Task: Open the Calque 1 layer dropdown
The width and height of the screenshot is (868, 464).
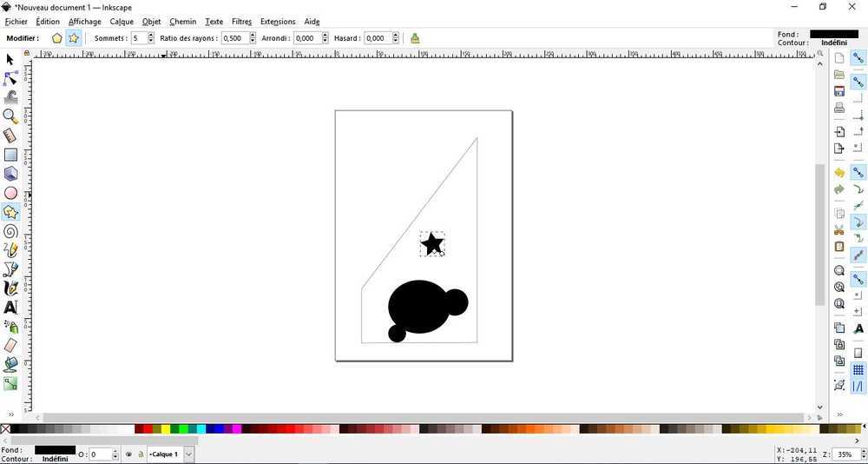Action: point(188,454)
